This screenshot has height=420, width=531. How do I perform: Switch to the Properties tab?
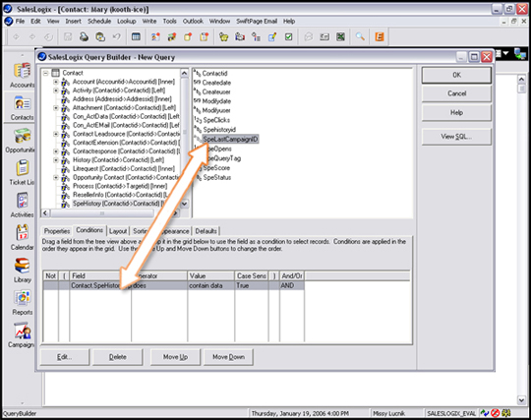[57, 231]
